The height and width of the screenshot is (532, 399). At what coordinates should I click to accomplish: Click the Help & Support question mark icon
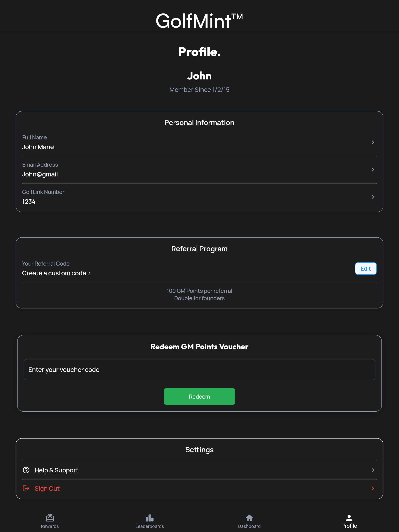pos(26,470)
